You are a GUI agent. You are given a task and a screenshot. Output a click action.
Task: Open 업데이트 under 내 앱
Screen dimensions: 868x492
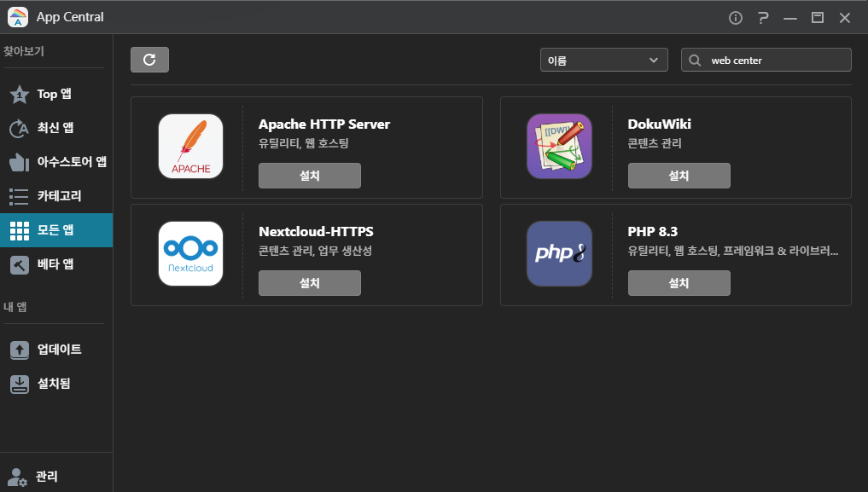coord(56,350)
